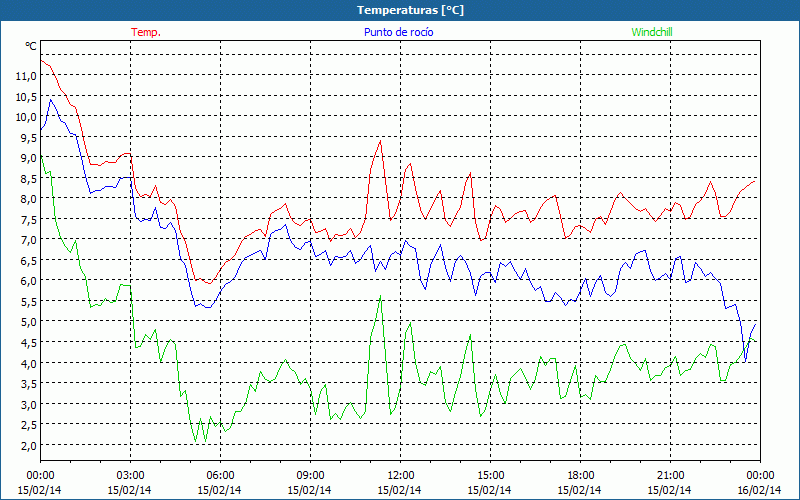Click the green windchill minimum near 05:10

click(195, 441)
